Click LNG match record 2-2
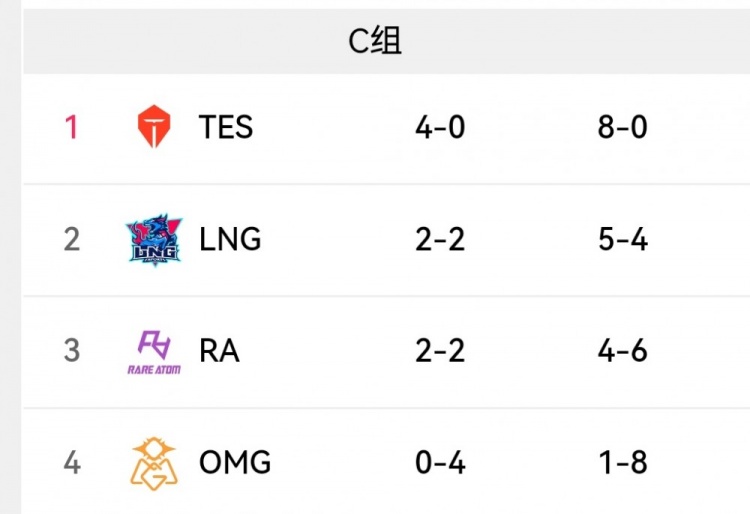Image resolution: width=750 pixels, height=514 pixels. point(440,240)
